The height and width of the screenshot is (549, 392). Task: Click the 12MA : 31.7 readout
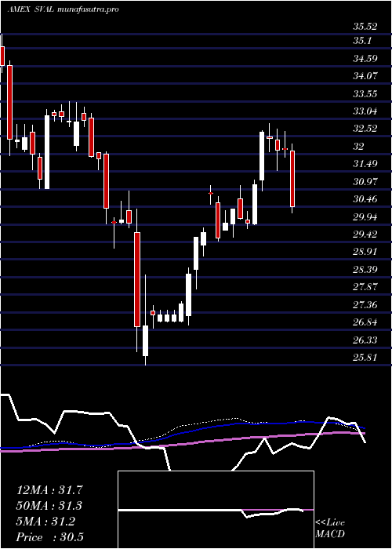(49, 490)
